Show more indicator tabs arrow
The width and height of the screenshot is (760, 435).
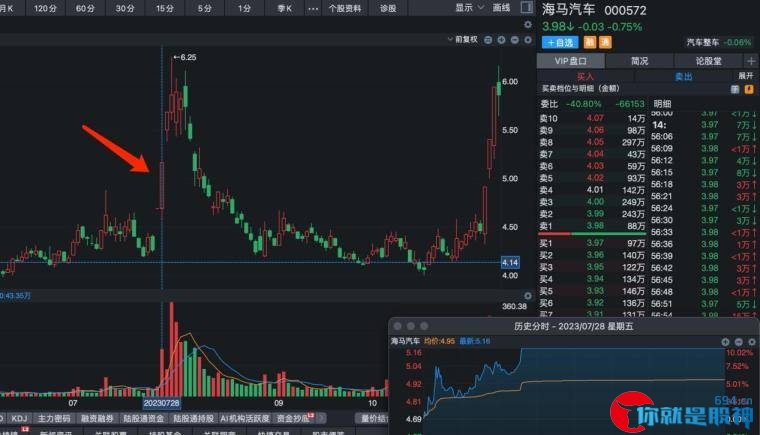click(322, 418)
